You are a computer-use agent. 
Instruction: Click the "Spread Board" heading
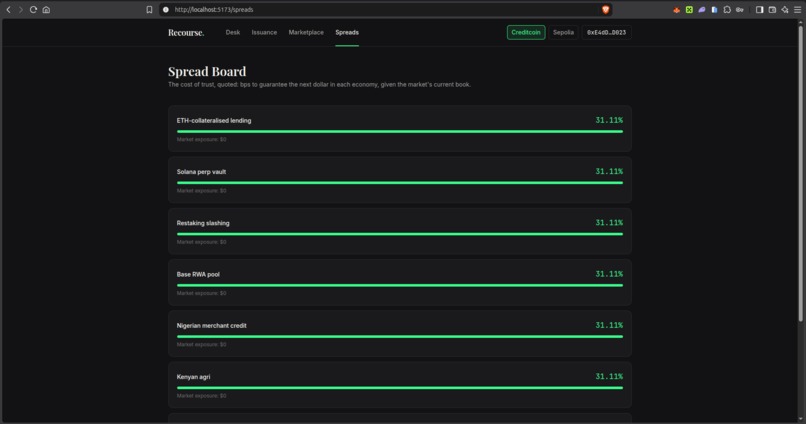click(x=207, y=71)
